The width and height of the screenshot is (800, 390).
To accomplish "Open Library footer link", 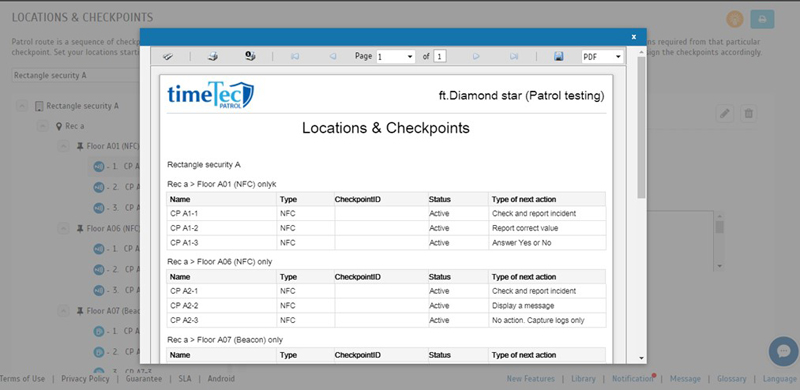I will coord(583,379).
